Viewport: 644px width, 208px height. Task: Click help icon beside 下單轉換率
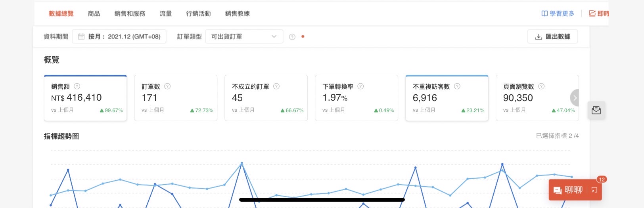point(360,86)
